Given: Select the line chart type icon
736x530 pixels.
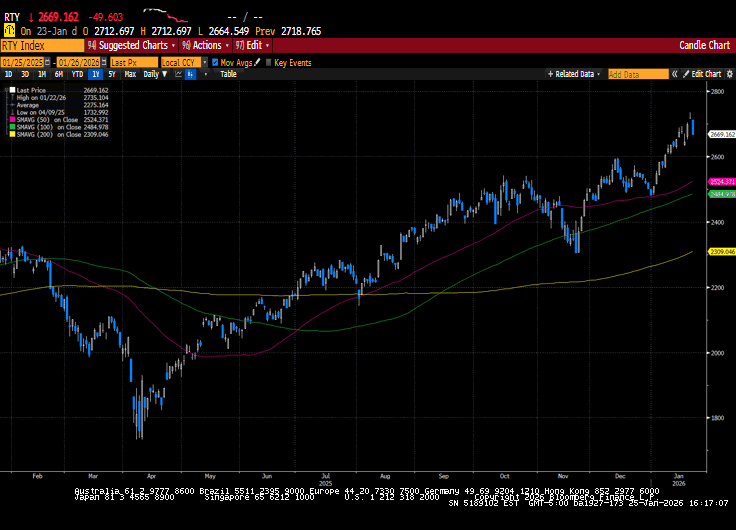Looking at the screenshot, I should click(180, 74).
